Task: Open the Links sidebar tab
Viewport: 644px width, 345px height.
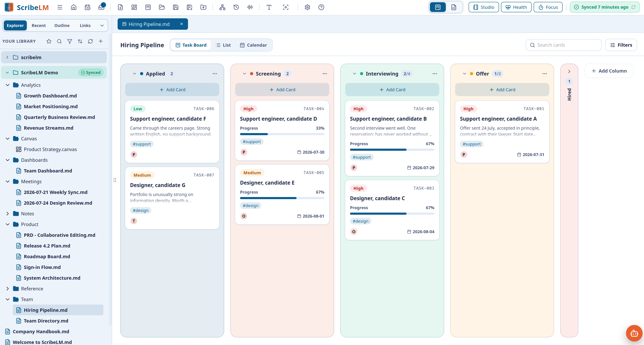Action: (85, 25)
